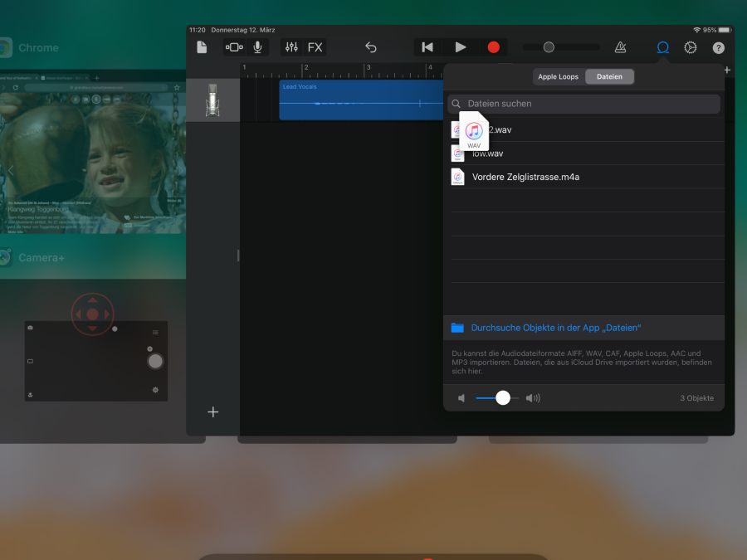Tap the microphone instrument button in toolbar
Viewport: 747px width, 560px height.
point(257,47)
